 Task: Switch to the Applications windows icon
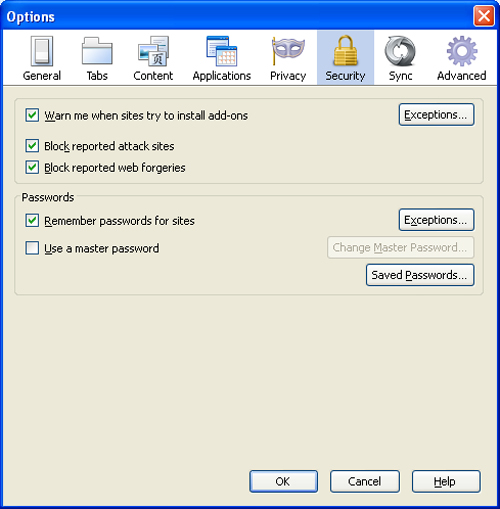click(x=222, y=51)
